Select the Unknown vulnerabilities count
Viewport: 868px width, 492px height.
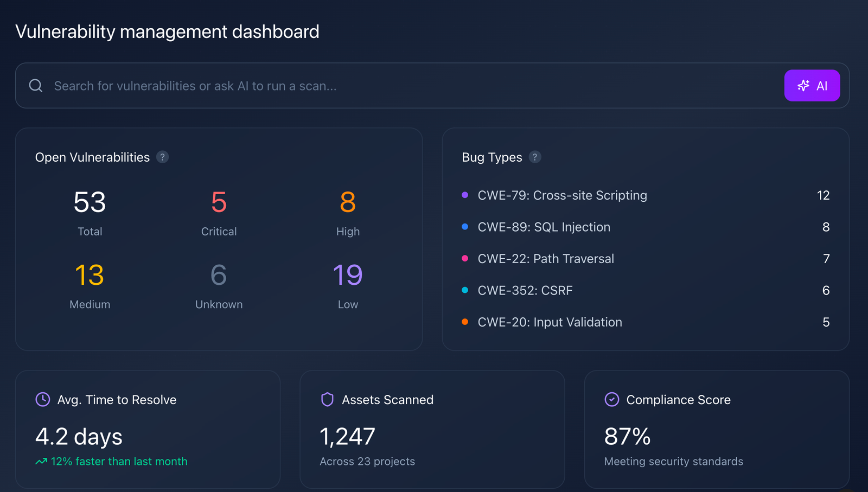click(x=219, y=276)
